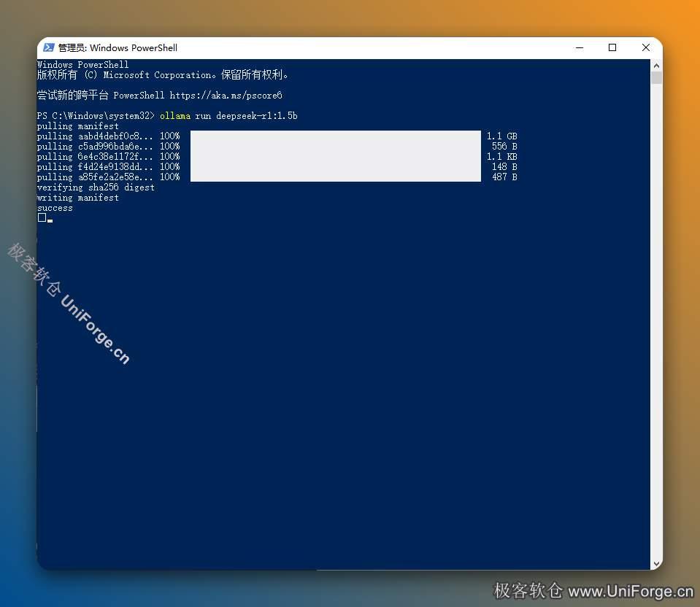This screenshot has height=607, width=700.
Task: Click the 'pulling c5ad996bda6e...' line
Action: 277,147
